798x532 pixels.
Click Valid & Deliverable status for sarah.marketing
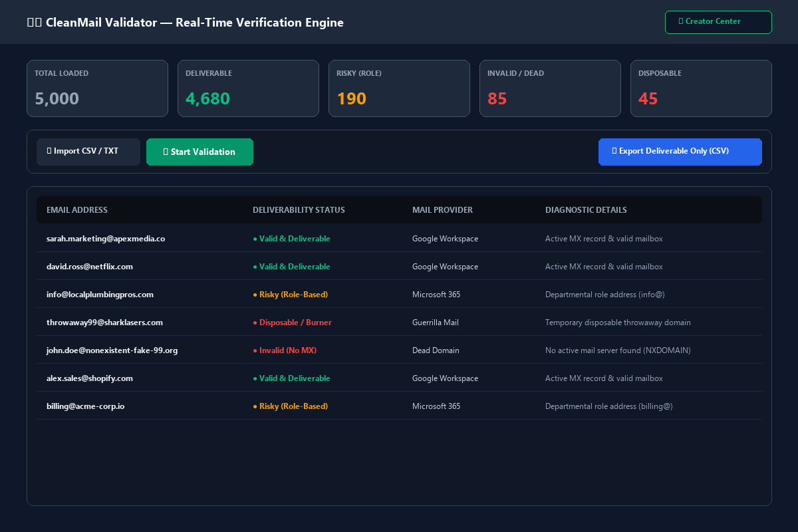point(291,239)
